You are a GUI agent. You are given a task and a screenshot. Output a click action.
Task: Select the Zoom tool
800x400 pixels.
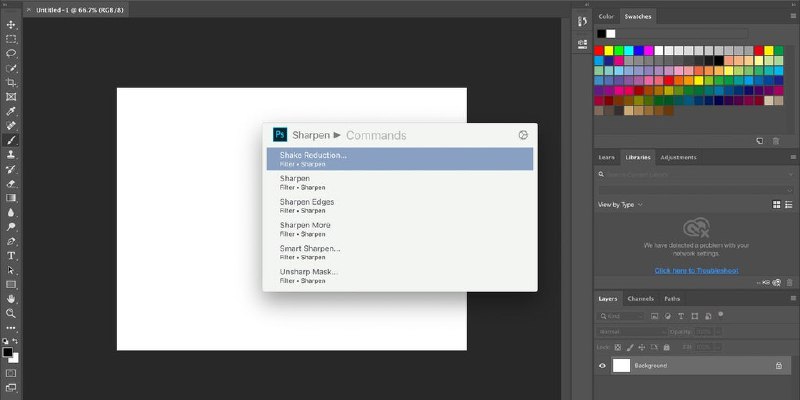tap(11, 313)
